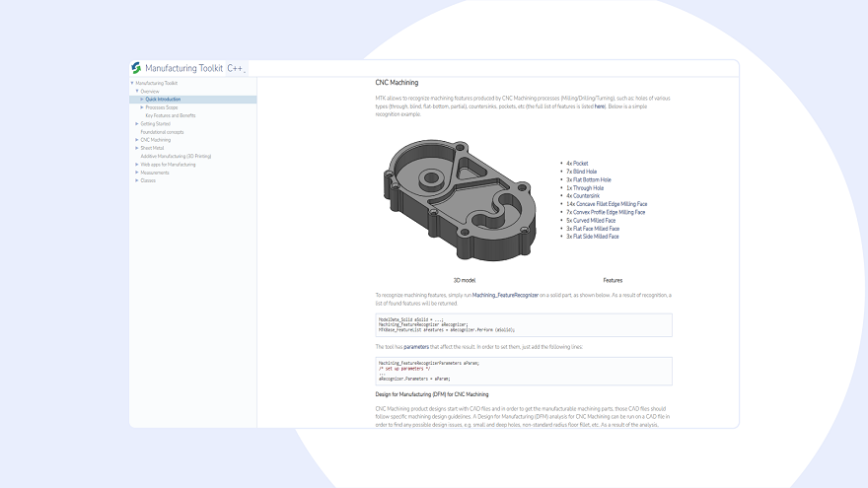Click the Manufacturing Toolkit logo icon
The image size is (868, 488).
point(136,68)
